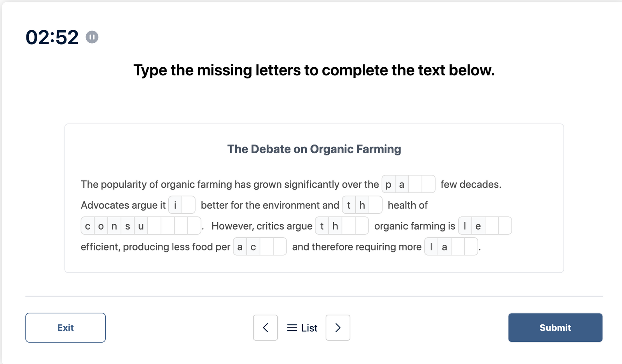Click last empty box in "th" before organic

(x=362, y=226)
